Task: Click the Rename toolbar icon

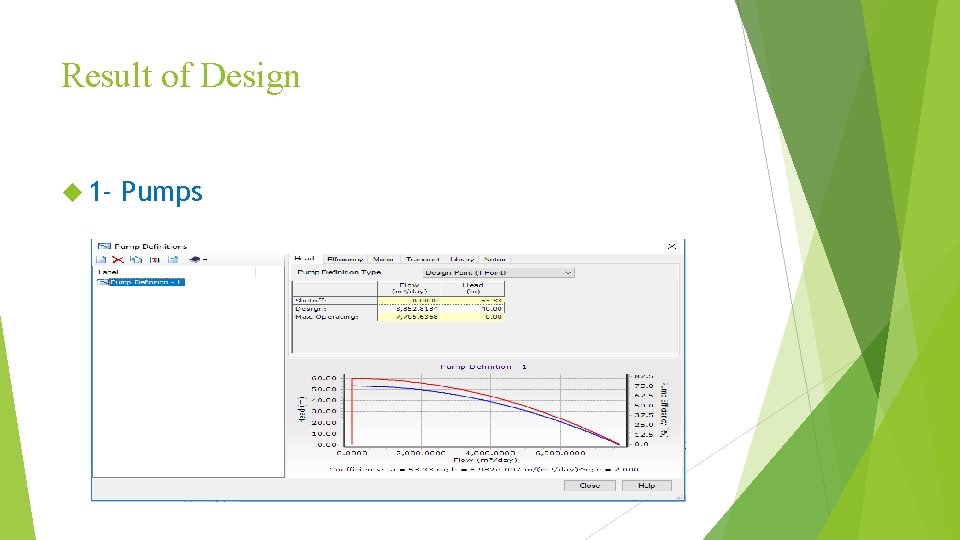Action: click(x=155, y=260)
